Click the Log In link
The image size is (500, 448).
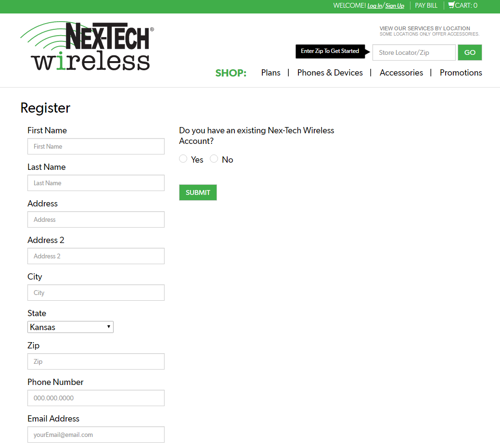point(374,6)
